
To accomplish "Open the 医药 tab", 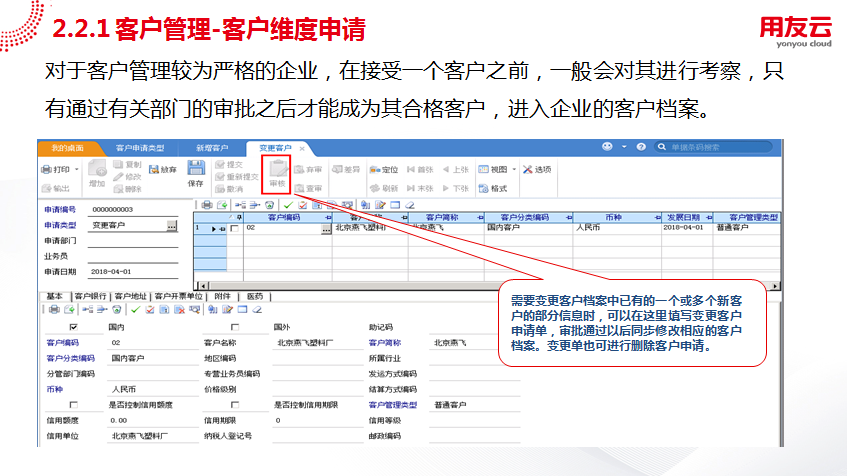I will (x=255, y=296).
